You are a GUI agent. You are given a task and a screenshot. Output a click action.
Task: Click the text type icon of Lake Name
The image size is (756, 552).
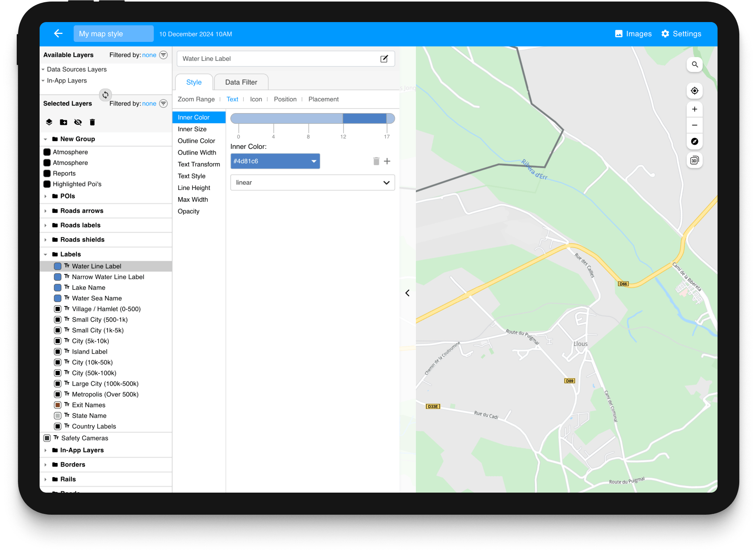[67, 287]
